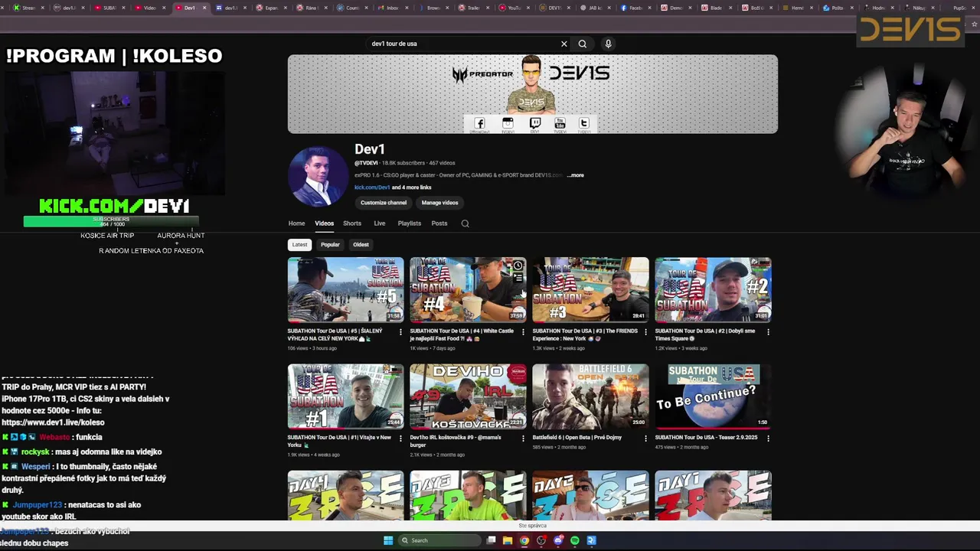Open the three-dot menu of video #5
This screenshot has width=980, height=551.
[400, 332]
